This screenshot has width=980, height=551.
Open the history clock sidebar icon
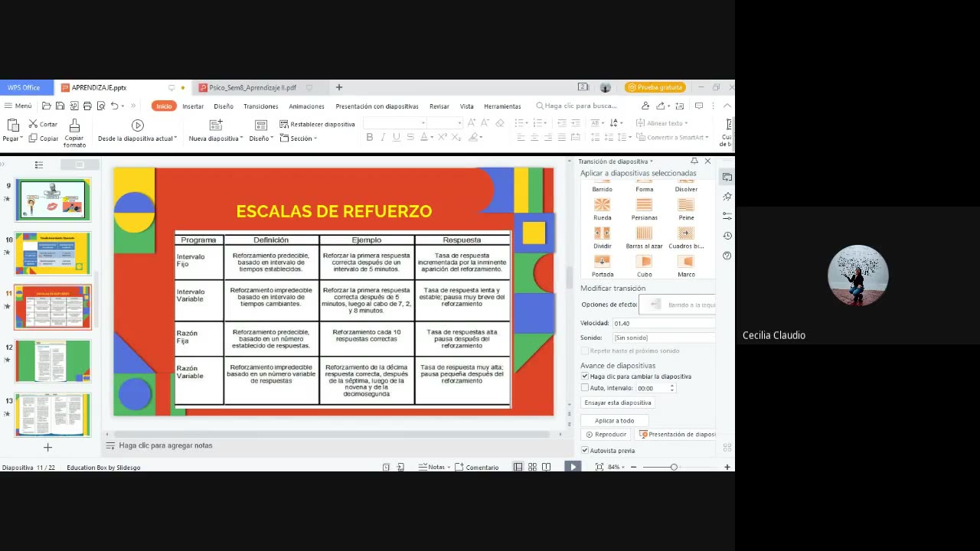(727, 236)
